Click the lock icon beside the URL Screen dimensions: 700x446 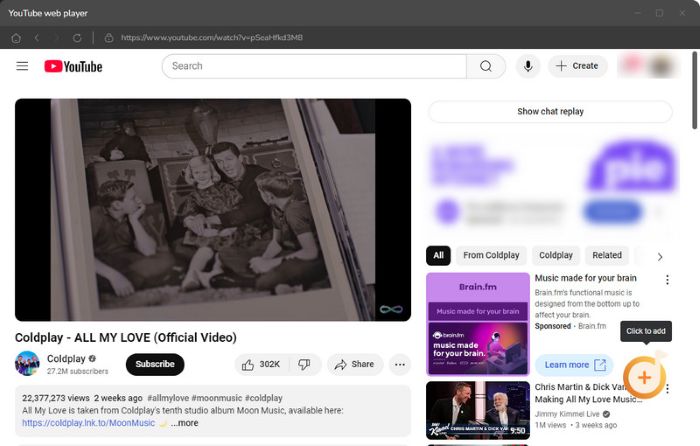(x=109, y=38)
